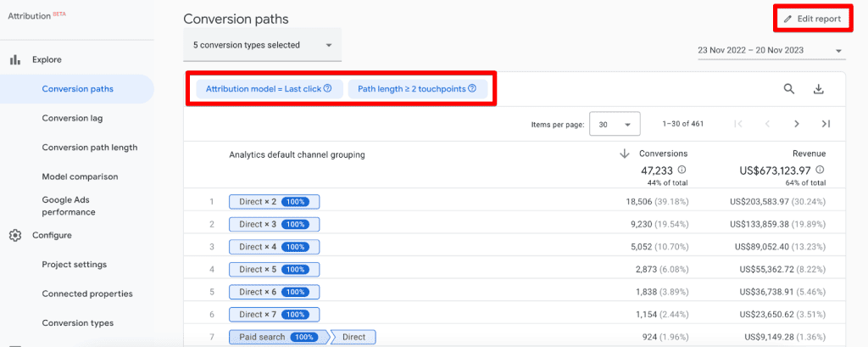
Task: Click the Explore bar chart icon
Action: pos(15,60)
